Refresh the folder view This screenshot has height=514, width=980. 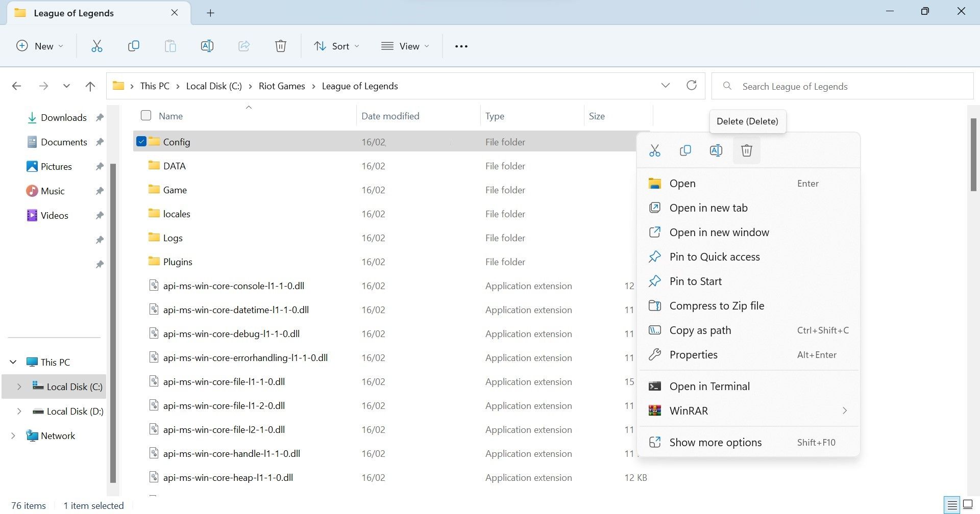pyautogui.click(x=692, y=85)
